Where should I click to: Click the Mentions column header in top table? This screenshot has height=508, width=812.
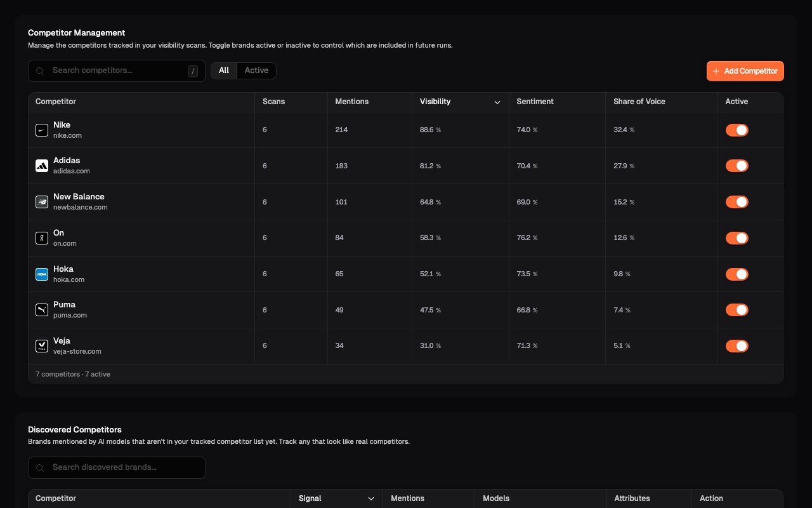click(351, 102)
